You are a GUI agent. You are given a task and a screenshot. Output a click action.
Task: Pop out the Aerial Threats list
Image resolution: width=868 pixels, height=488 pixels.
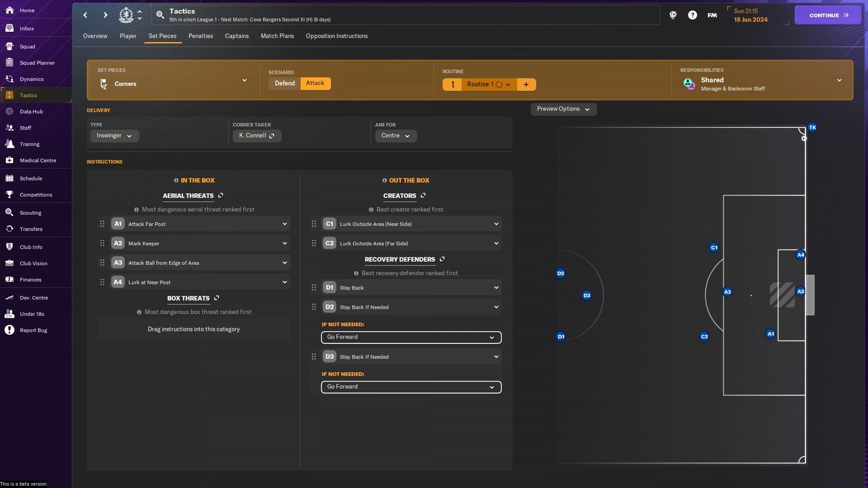coord(220,195)
